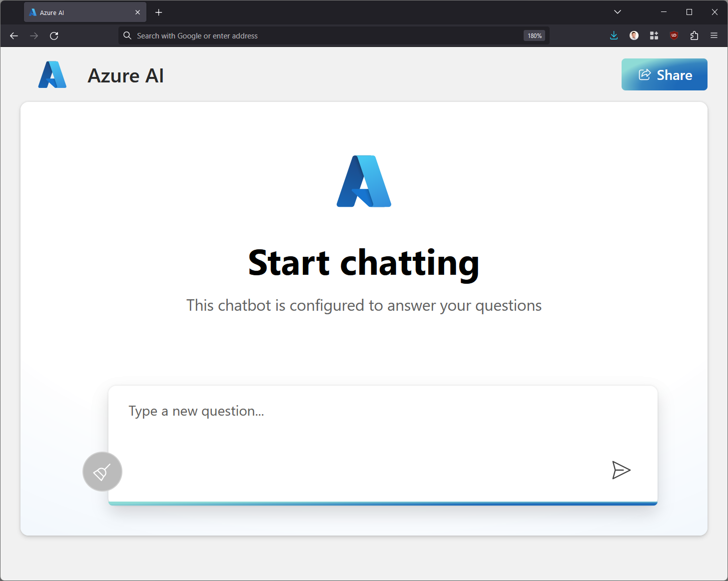
Task: Click the browser address bar
Action: click(x=334, y=36)
